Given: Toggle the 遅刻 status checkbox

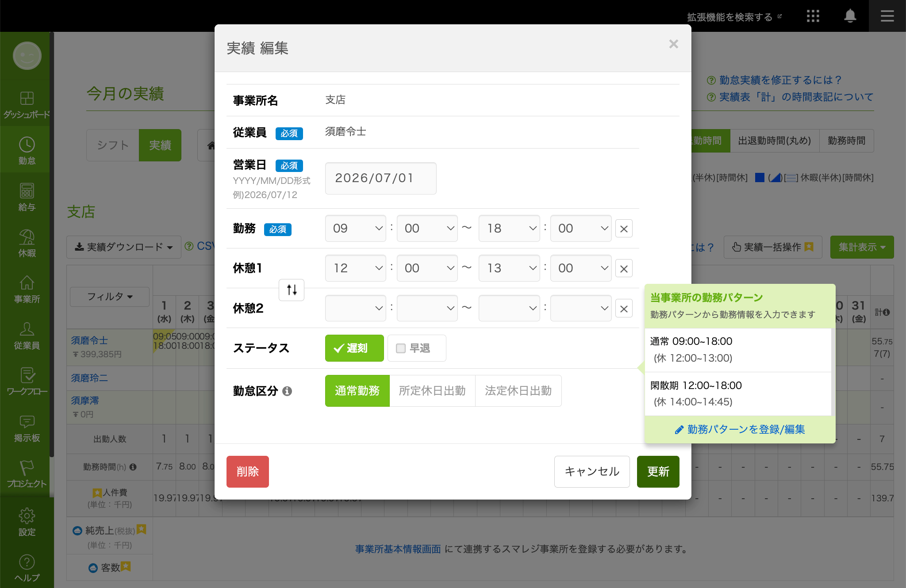Looking at the screenshot, I should (354, 348).
